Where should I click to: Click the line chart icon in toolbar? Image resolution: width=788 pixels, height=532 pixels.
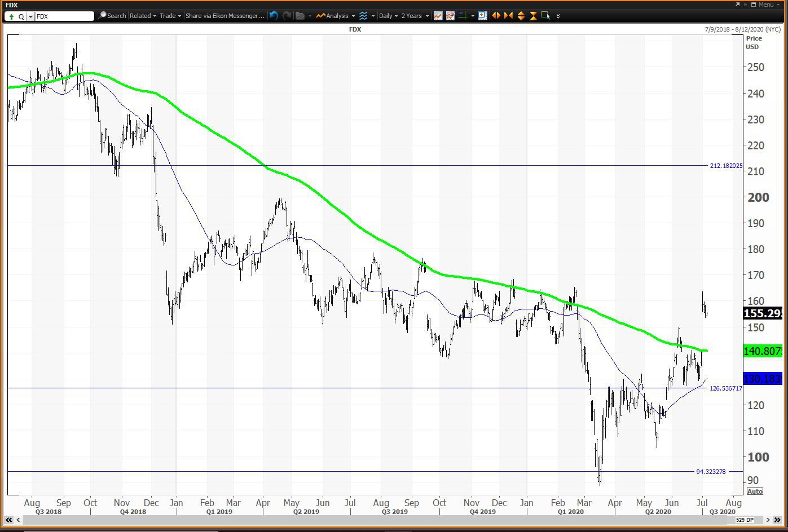coord(438,16)
